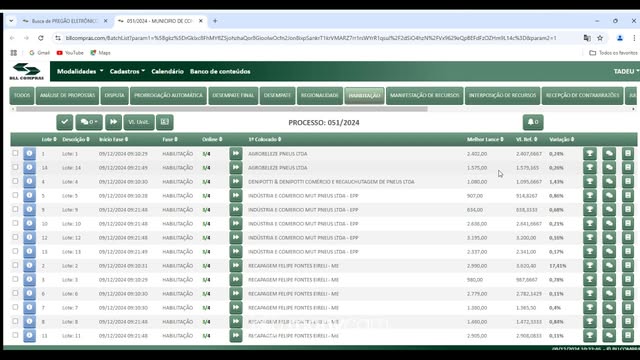Viewport: 640px width, 360px height.
Task: Click the Vl. Unit. button
Action: click(x=139, y=122)
